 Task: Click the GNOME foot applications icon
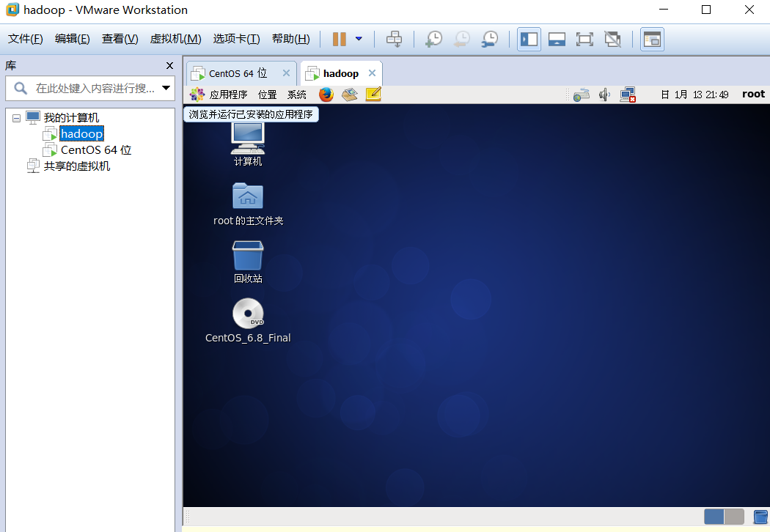tap(197, 95)
